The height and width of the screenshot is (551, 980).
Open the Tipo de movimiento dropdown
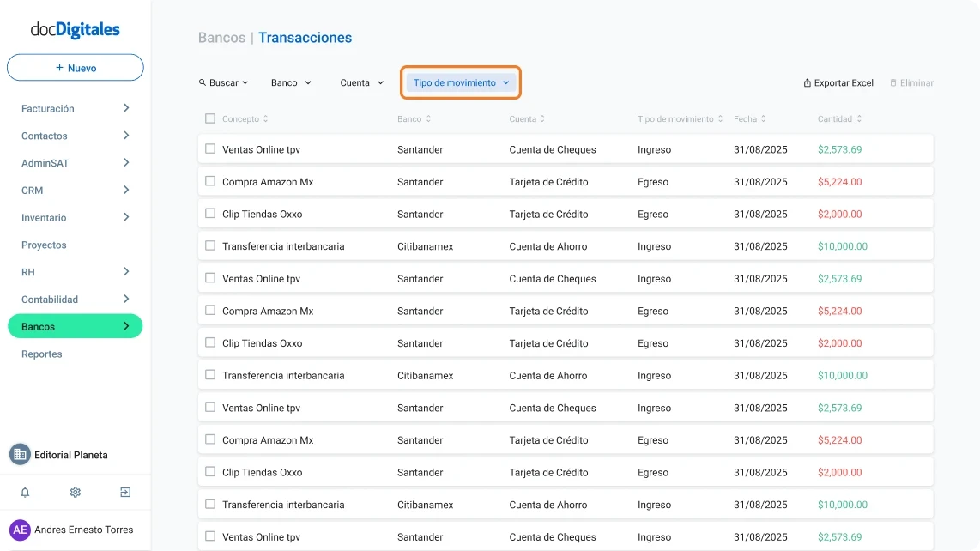(x=460, y=82)
